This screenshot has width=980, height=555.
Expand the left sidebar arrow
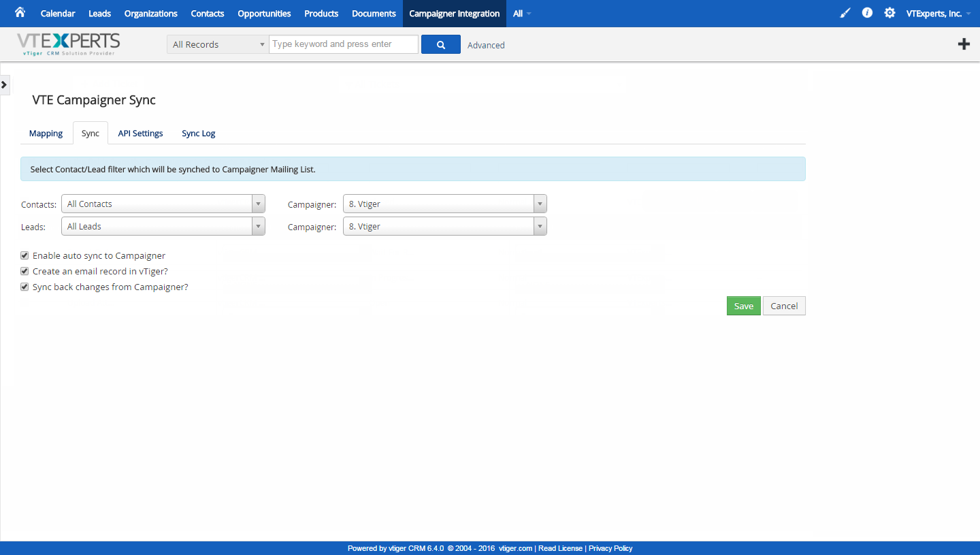[4, 84]
